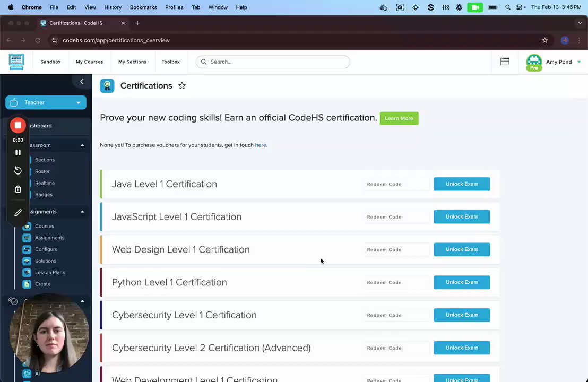Viewport: 588px width, 382px height.
Task: Favorite Certifications page with the star icon
Action: pos(182,86)
